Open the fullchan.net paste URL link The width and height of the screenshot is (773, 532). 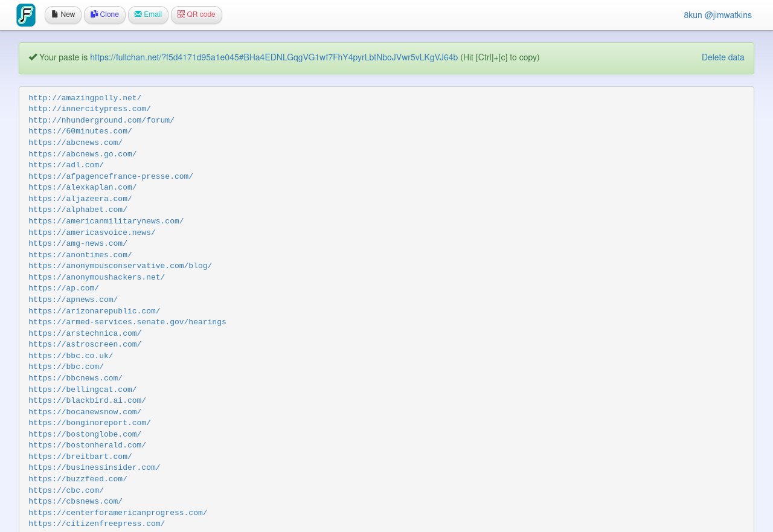coord(274,58)
